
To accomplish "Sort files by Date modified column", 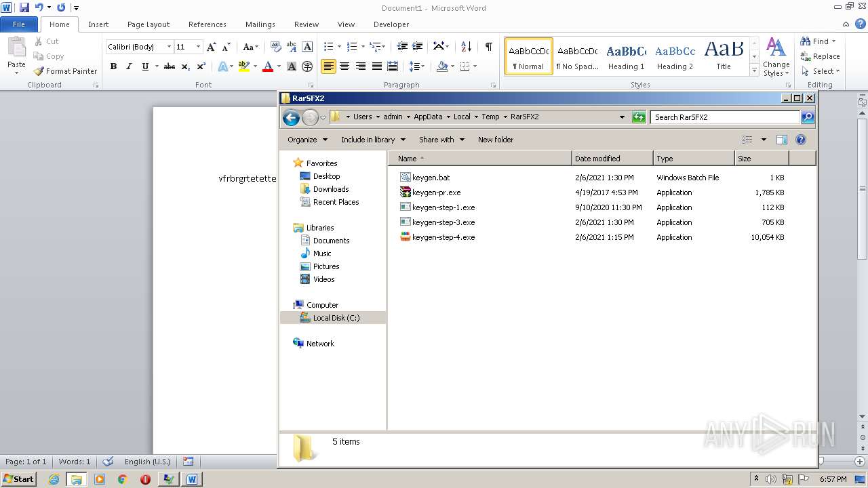I will pyautogui.click(x=612, y=159).
